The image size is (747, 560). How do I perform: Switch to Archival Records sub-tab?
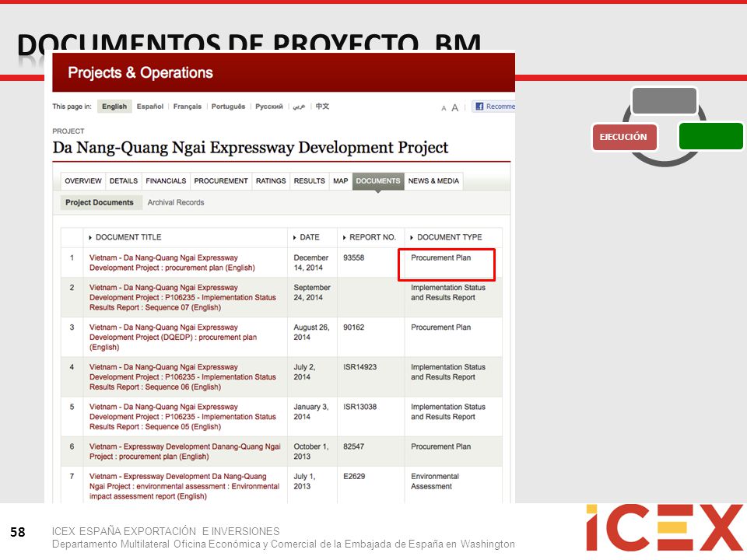176,202
